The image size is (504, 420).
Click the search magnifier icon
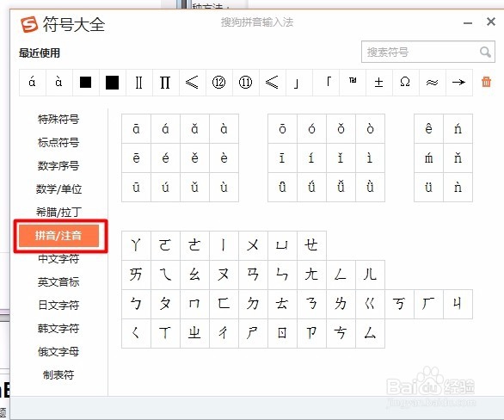[485, 52]
